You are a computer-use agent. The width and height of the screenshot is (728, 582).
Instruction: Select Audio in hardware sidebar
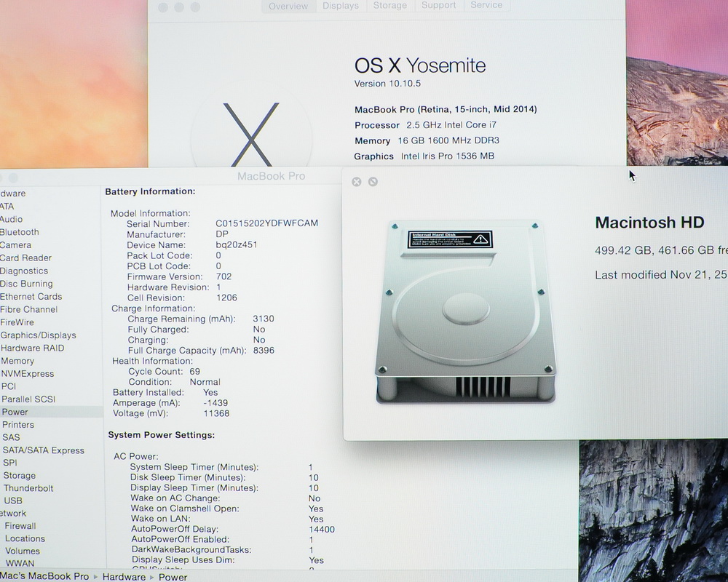[11, 219]
